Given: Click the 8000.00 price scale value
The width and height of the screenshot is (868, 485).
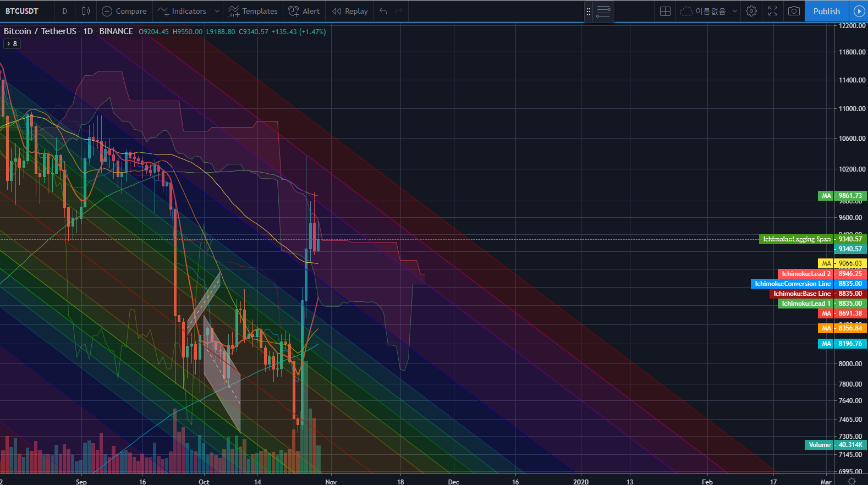Looking at the screenshot, I should click(x=850, y=364).
